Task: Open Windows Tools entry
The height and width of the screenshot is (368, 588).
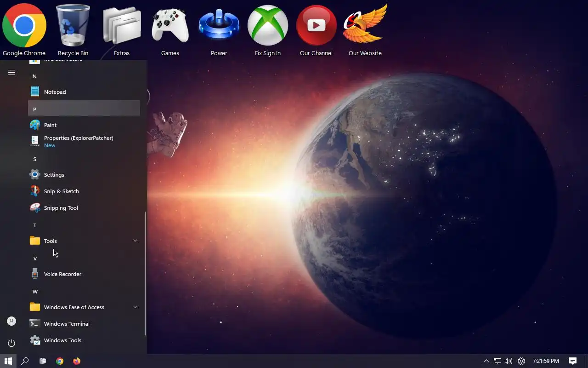Action: point(84,340)
